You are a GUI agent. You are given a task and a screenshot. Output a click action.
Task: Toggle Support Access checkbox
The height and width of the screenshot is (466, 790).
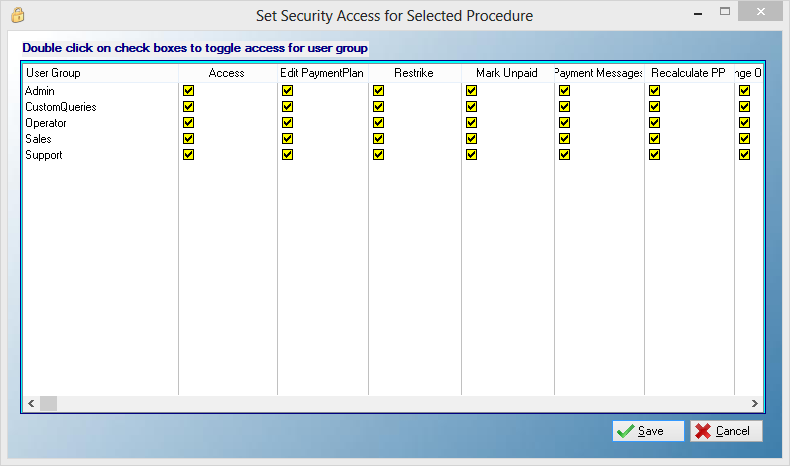coord(188,155)
